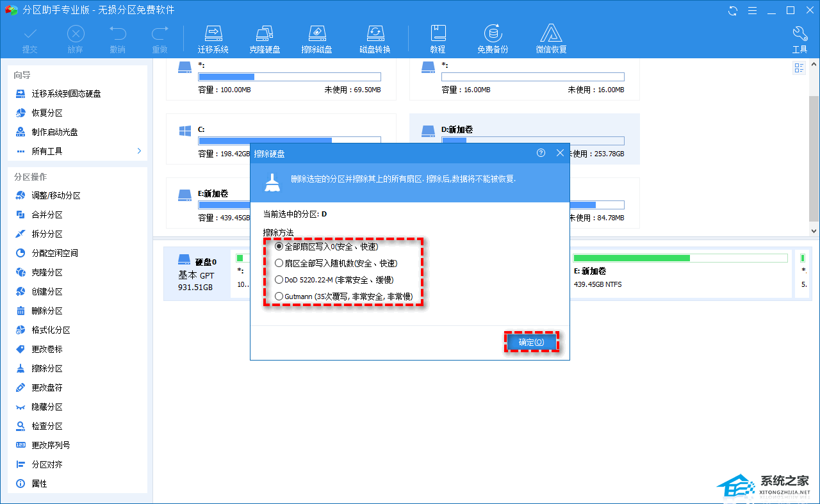
Task: Choose 扇区全部写入随机数 option
Action: [279, 263]
